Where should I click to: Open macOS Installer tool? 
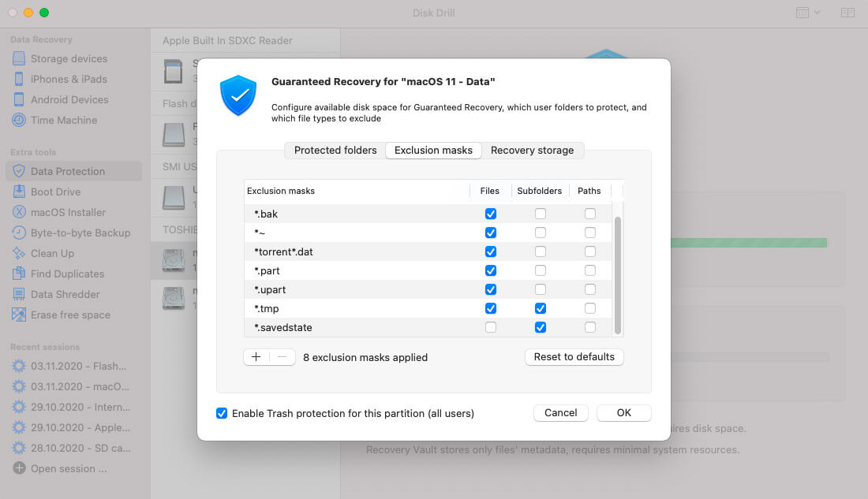click(x=68, y=212)
